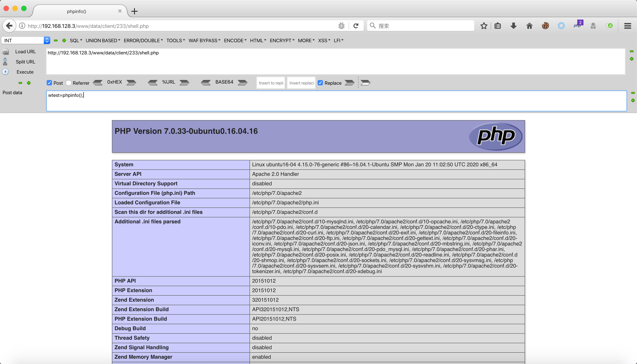
Task: Open the cookie extension icon
Action: (x=545, y=26)
